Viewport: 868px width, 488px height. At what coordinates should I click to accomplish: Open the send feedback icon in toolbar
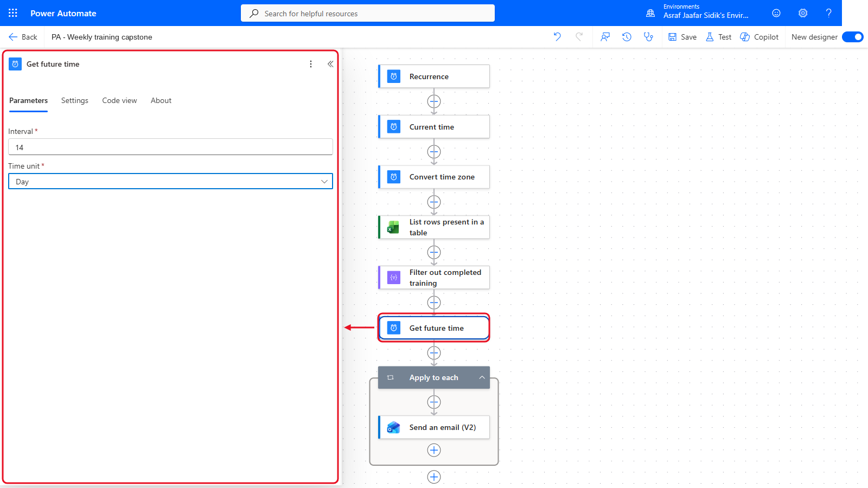click(x=605, y=37)
